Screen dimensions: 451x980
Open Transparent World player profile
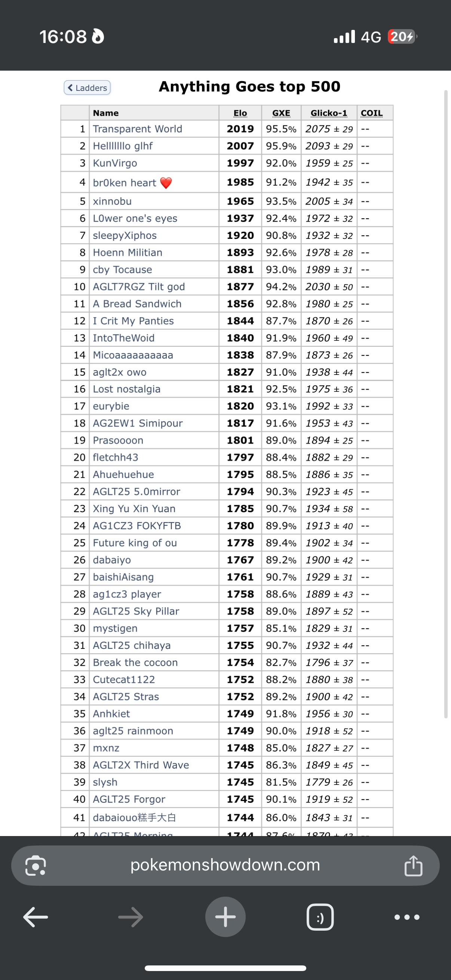(137, 129)
